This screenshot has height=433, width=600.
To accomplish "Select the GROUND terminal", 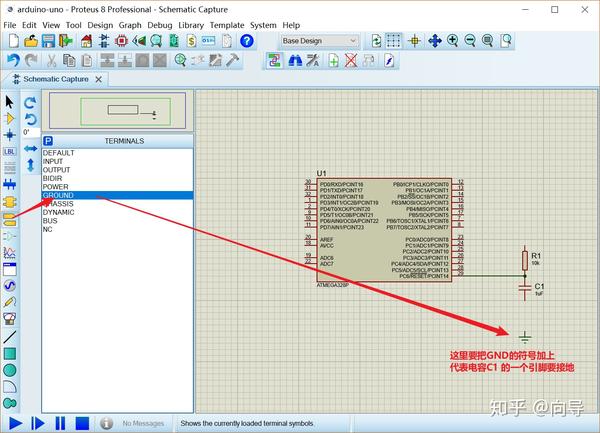I will tap(117, 195).
